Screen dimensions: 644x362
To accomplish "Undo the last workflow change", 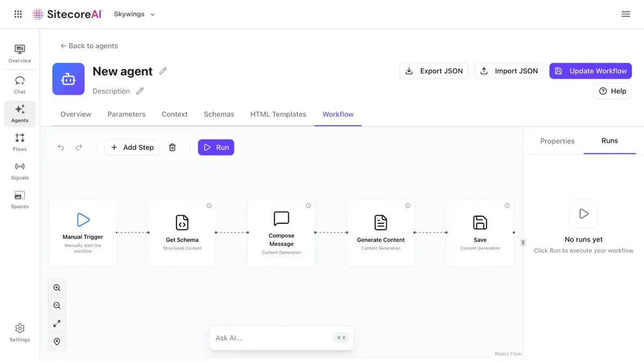I will [61, 147].
